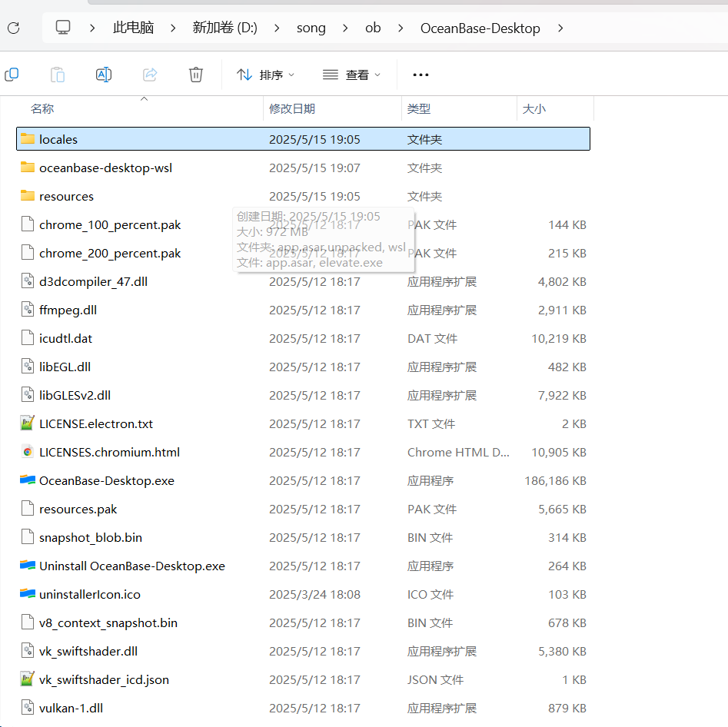The image size is (728, 727).
Task: Open the three-dot See more menu
Action: tap(421, 75)
